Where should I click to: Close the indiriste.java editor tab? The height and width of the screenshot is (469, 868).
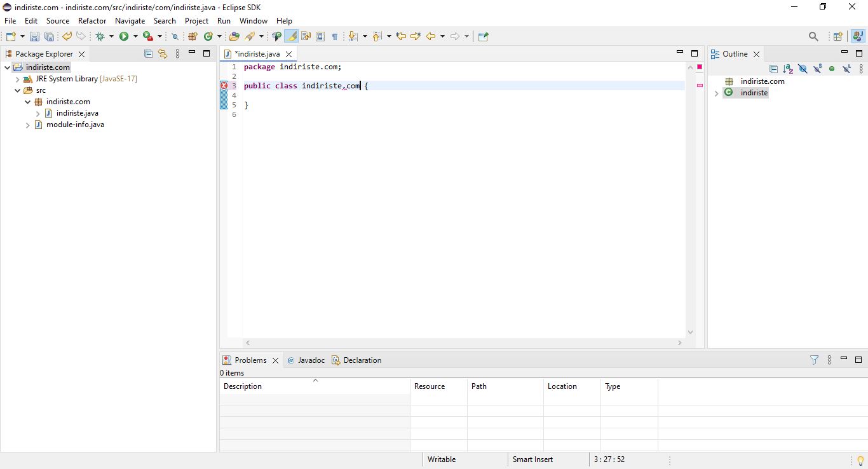(x=288, y=55)
